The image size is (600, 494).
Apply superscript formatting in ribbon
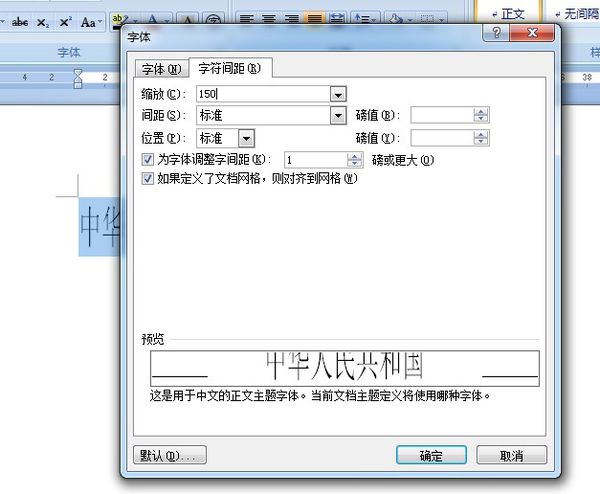(65, 22)
